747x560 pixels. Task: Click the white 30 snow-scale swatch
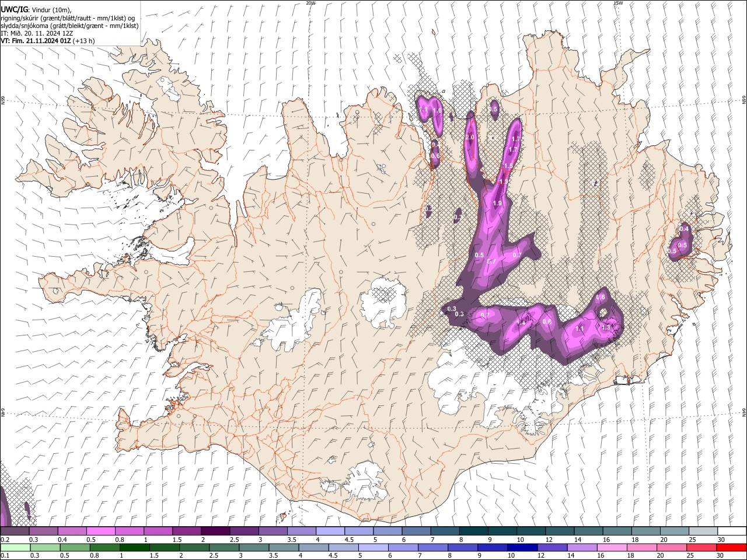pos(732,531)
